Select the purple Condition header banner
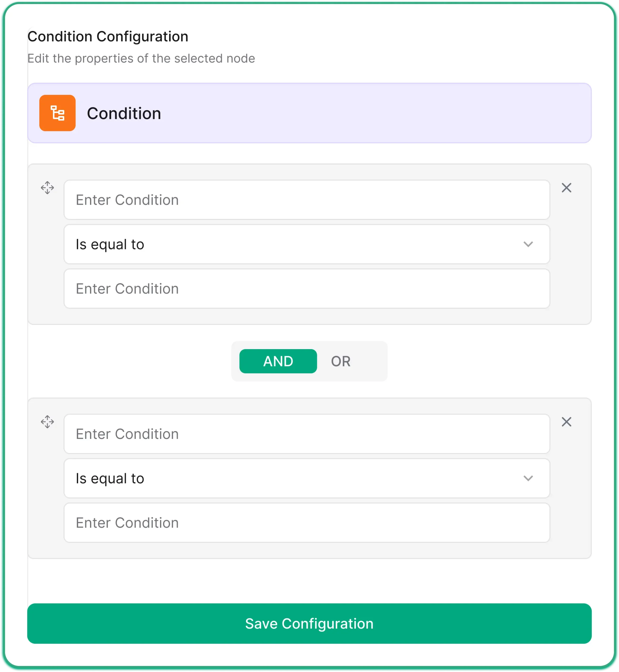This screenshot has width=619, height=672. (x=309, y=113)
